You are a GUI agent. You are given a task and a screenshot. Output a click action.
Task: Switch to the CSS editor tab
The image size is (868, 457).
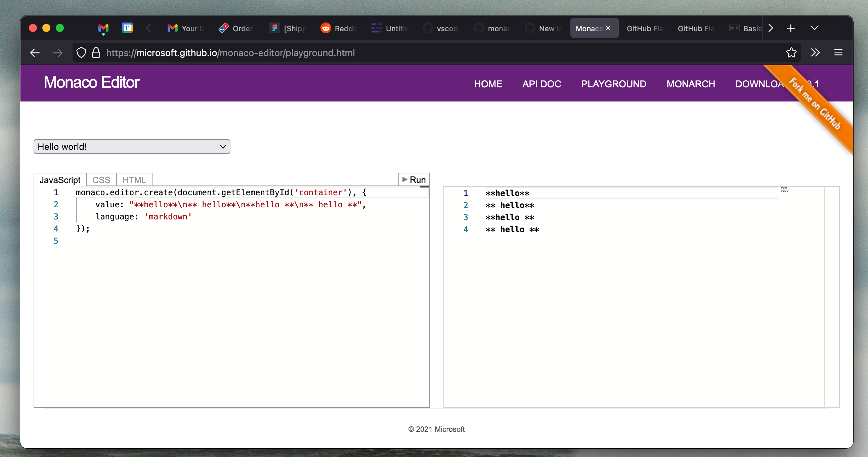(x=101, y=180)
